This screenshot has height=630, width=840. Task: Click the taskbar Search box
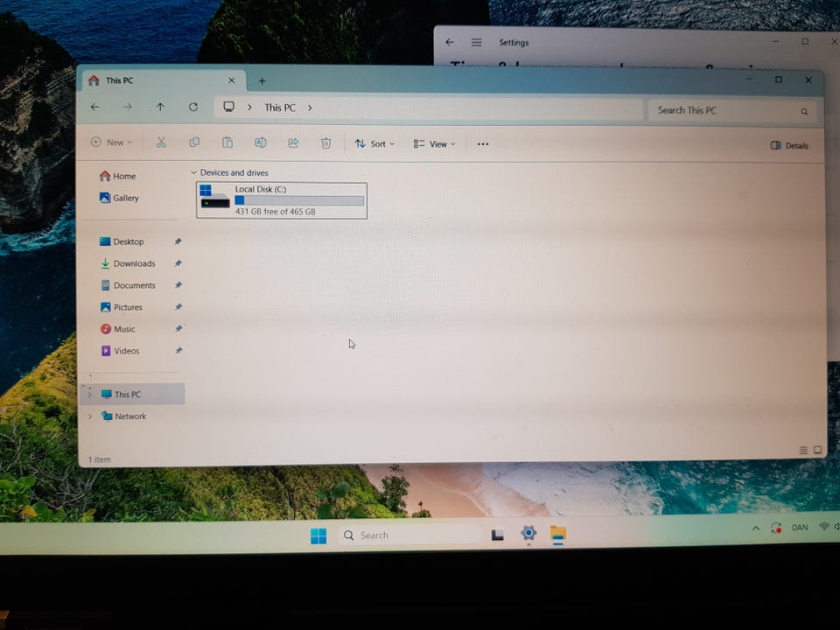tap(409, 535)
